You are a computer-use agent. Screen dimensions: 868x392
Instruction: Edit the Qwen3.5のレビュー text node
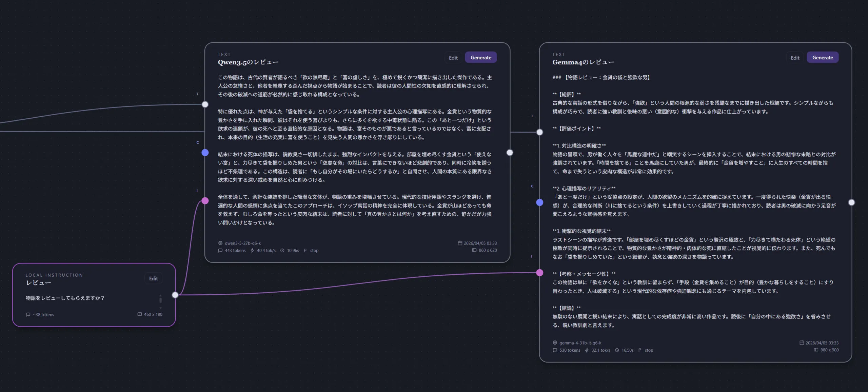pyautogui.click(x=453, y=58)
